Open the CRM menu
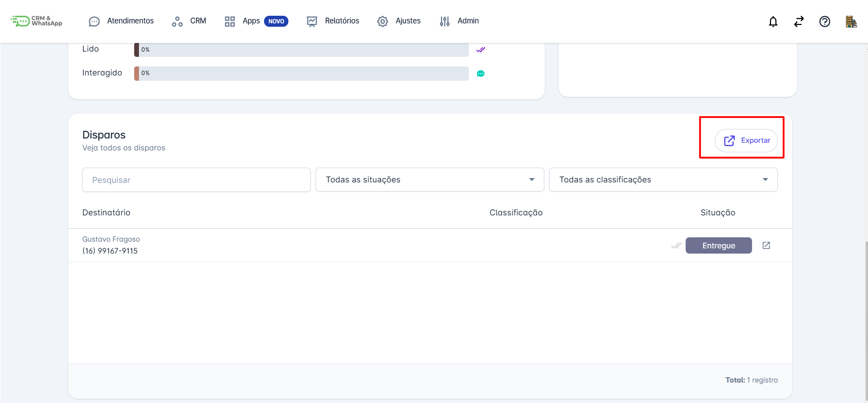 pyautogui.click(x=189, y=21)
